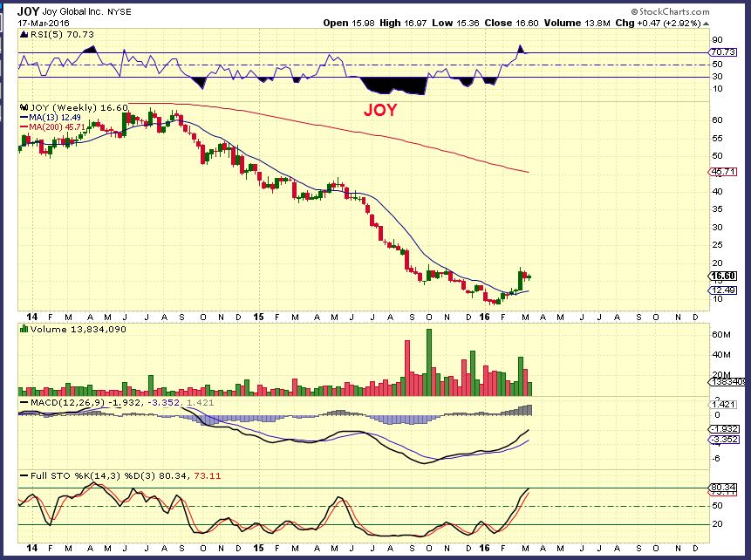Click the 60 level on price axis
This screenshot has height=560, width=751.
718,120
